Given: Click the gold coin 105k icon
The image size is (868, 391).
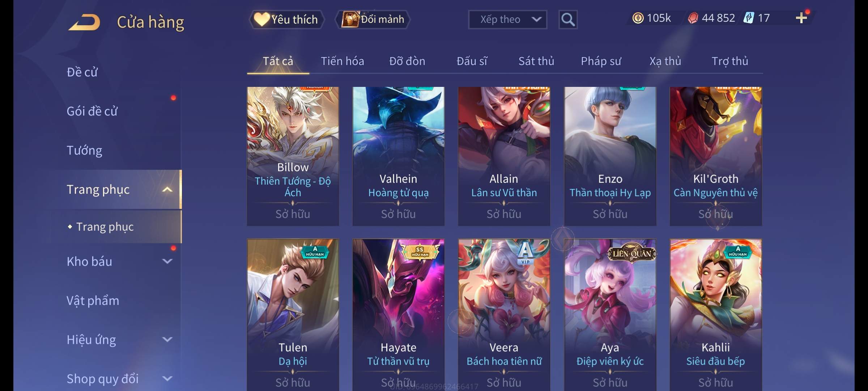Looking at the screenshot, I should (x=638, y=18).
